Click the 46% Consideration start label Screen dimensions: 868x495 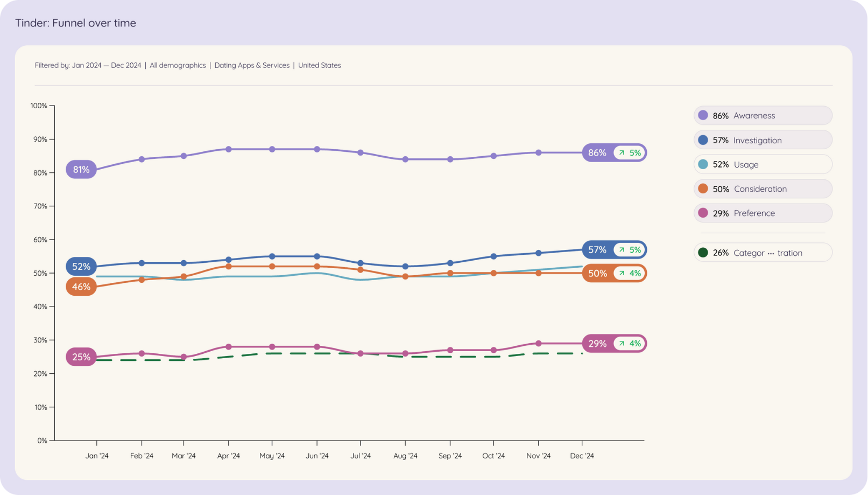[81, 287]
